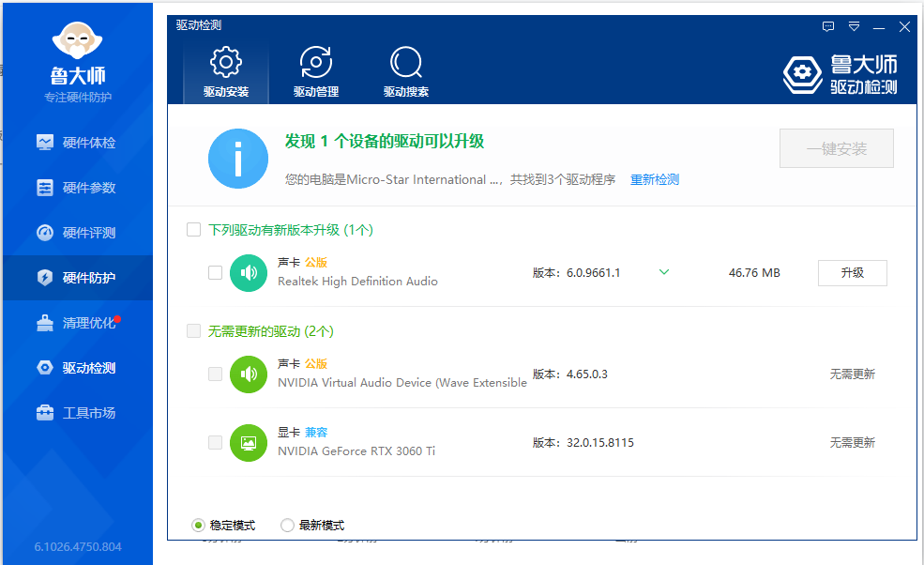924x565 pixels.
Task: Check the NVIDIA Virtual Audio Device checkbox
Action: tap(215, 374)
